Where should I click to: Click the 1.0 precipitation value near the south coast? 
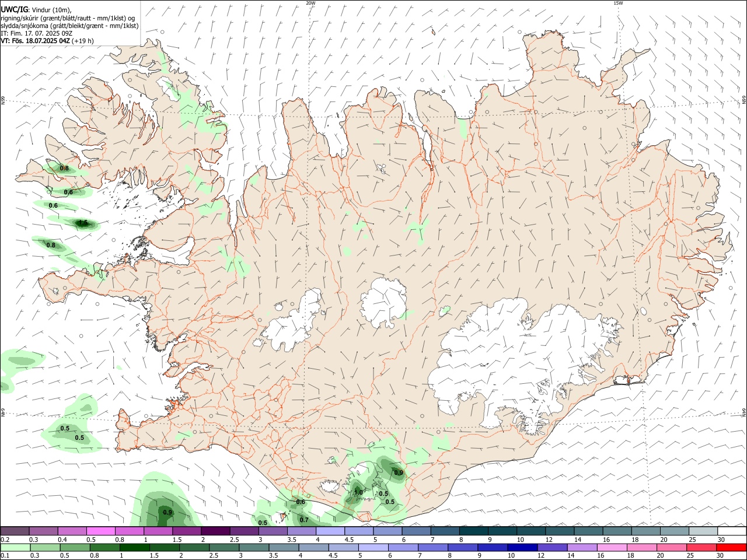pos(358,492)
